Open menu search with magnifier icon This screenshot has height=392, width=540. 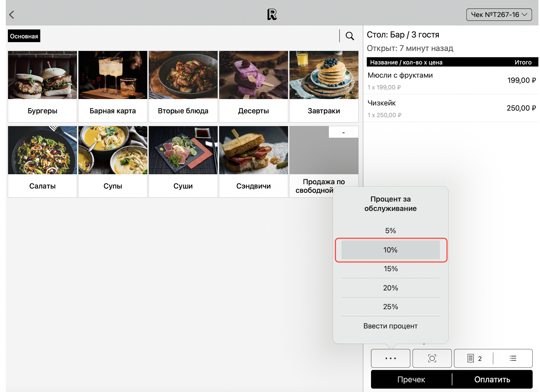point(350,36)
